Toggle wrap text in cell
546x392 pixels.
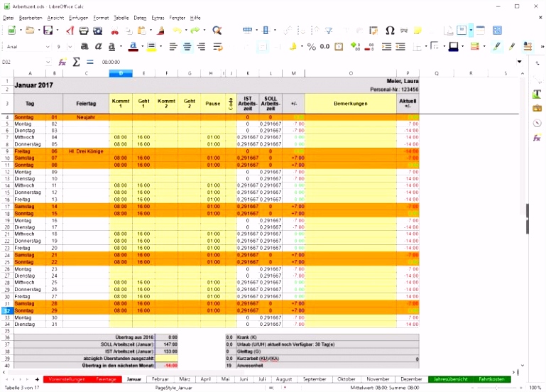pos(218,47)
